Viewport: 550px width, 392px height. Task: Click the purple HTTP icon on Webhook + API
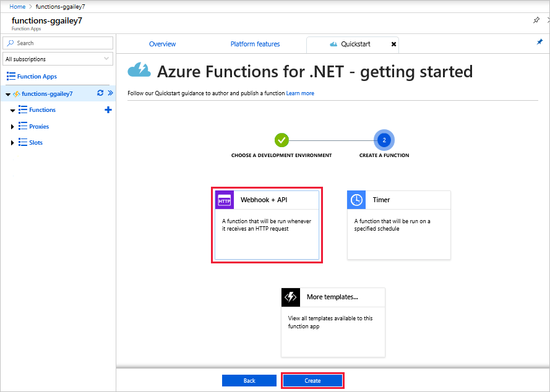click(225, 200)
